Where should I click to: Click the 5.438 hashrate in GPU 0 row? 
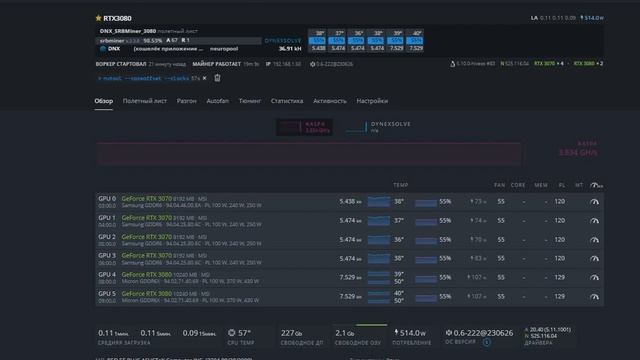pyautogui.click(x=350, y=202)
